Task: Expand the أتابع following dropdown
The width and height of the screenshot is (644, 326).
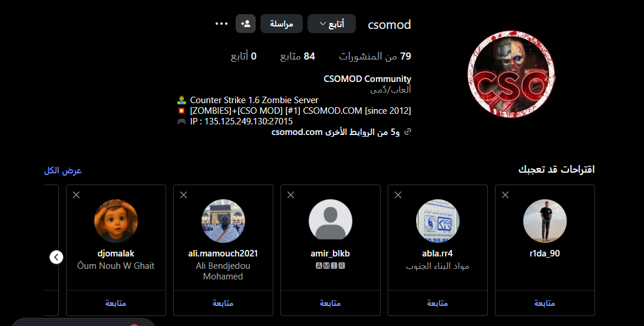Action: click(x=331, y=24)
